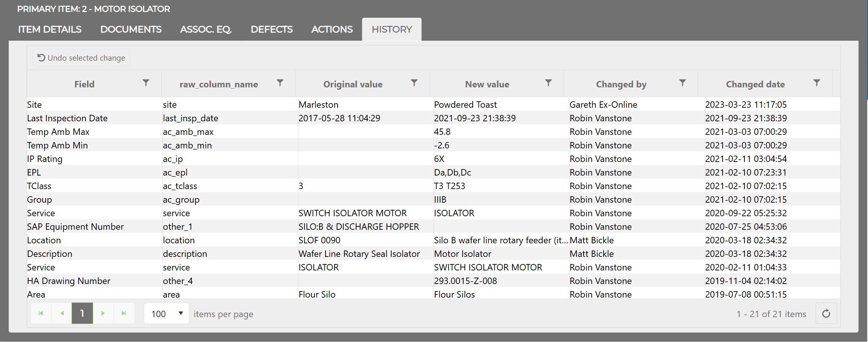Click Undo selected change button
868x342 pixels.
pyautogui.click(x=81, y=58)
